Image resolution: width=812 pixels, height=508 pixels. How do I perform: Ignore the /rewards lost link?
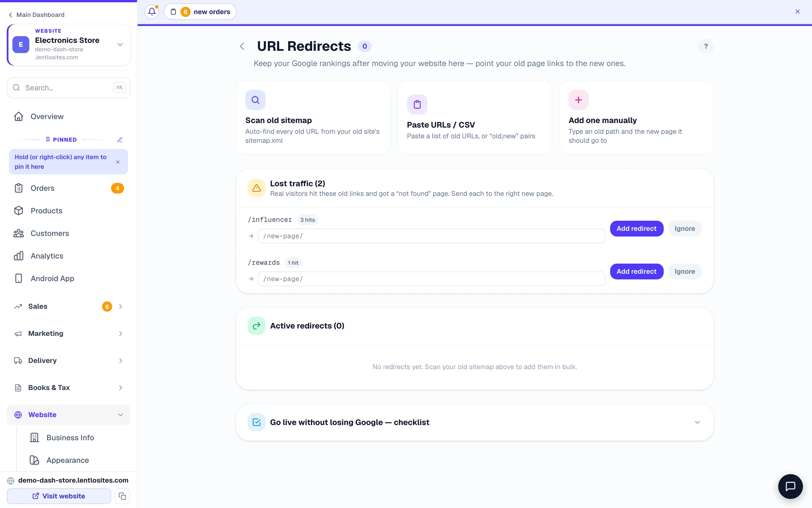pyautogui.click(x=685, y=271)
